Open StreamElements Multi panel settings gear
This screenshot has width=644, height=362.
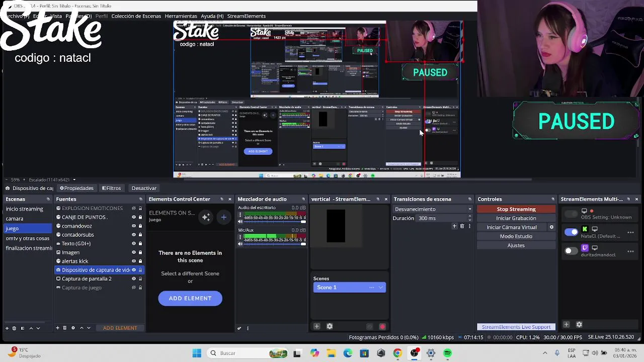pyautogui.click(x=579, y=325)
